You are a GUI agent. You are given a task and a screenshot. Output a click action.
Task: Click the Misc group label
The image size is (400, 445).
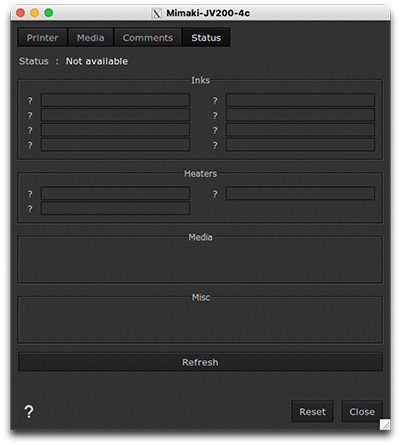pyautogui.click(x=201, y=297)
